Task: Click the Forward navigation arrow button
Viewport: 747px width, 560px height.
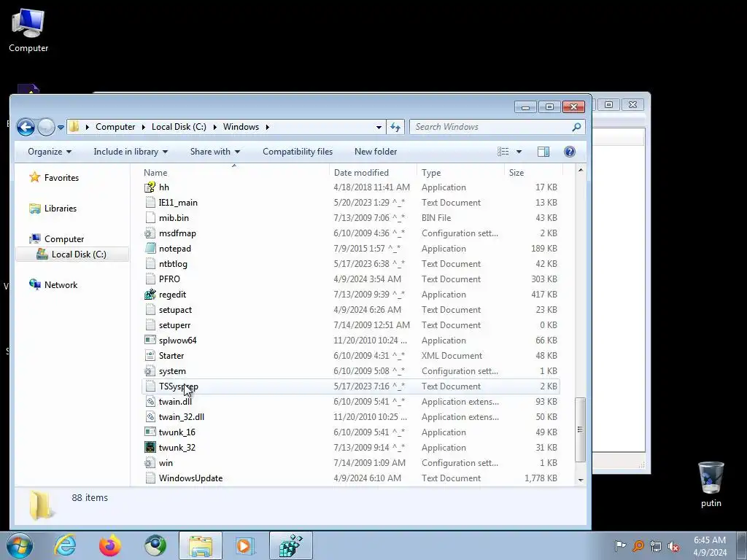Action: pos(46,127)
